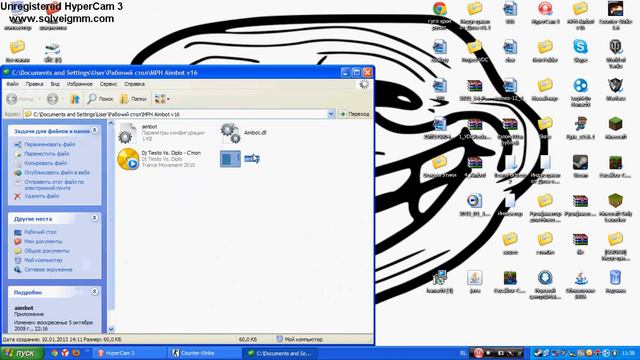Click the Удалить файл link
This screenshot has height=360, width=640.
point(42,196)
